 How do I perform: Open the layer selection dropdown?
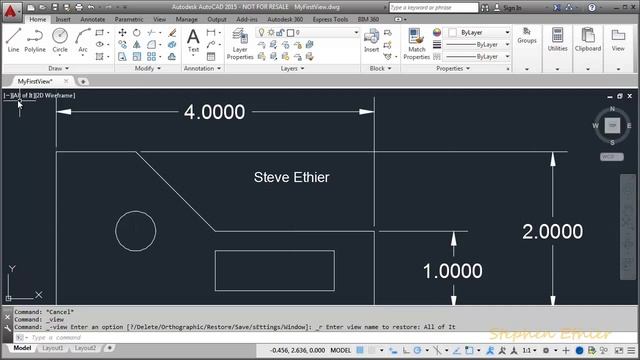click(356, 32)
